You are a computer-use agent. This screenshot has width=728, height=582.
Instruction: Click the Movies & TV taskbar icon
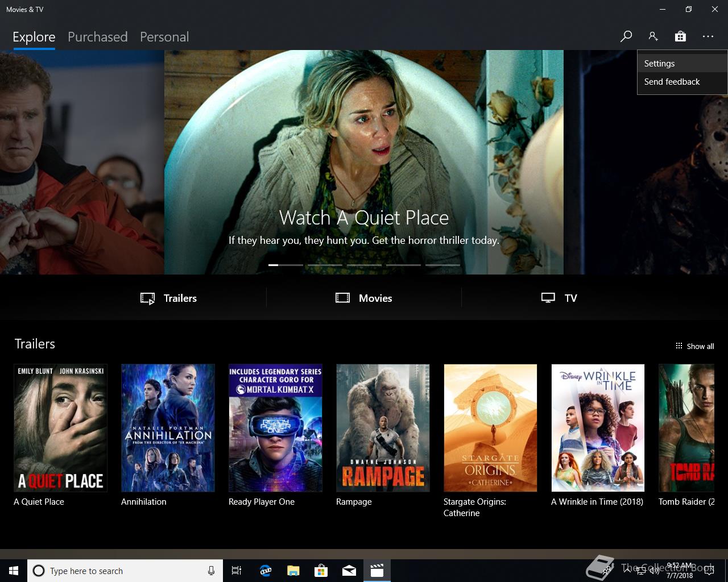(377, 571)
